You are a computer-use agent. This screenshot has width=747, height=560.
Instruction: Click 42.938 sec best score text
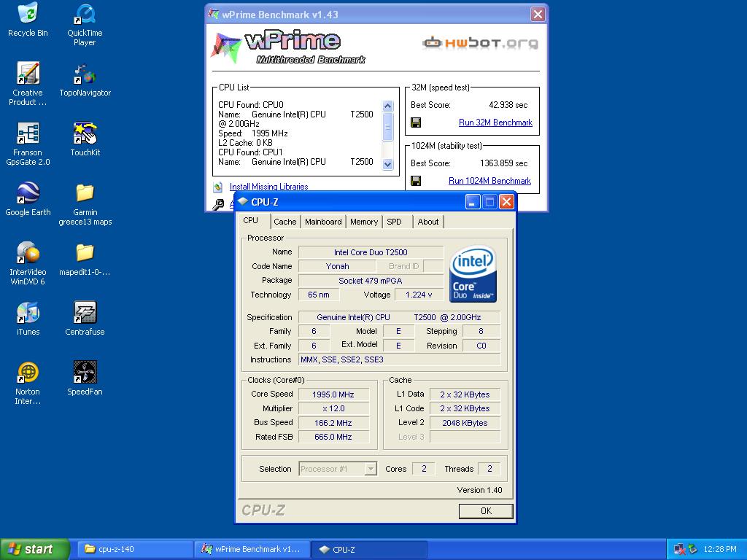click(x=508, y=105)
